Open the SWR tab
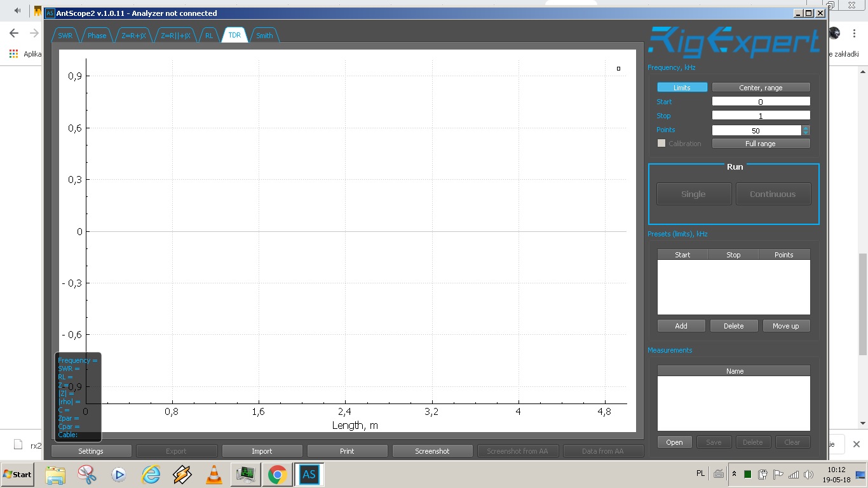This screenshot has width=868, height=488. [x=65, y=36]
